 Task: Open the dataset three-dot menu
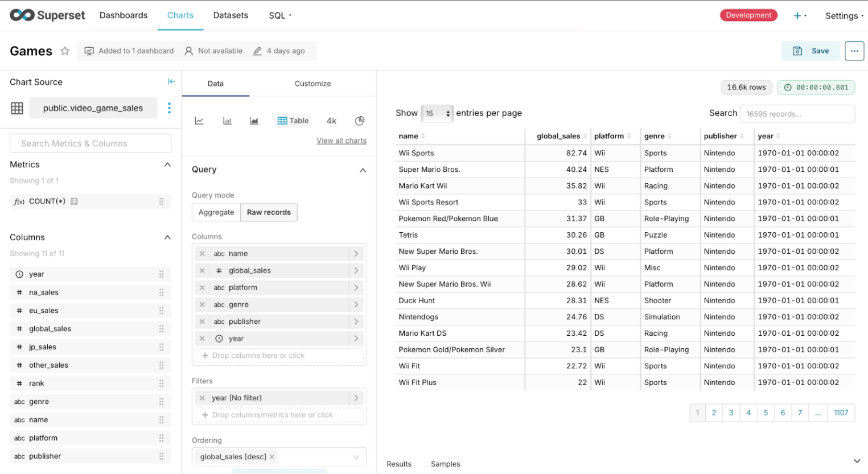pyautogui.click(x=169, y=108)
